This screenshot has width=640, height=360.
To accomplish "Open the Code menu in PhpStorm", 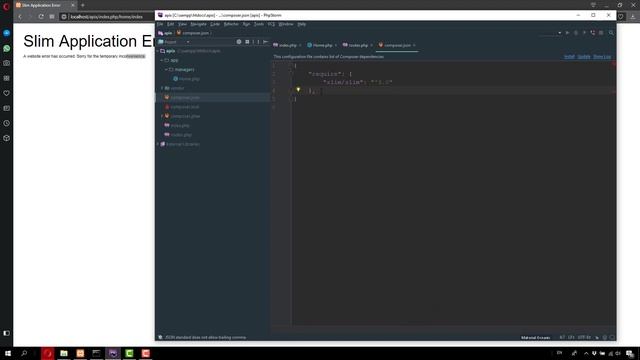I will coord(215,24).
